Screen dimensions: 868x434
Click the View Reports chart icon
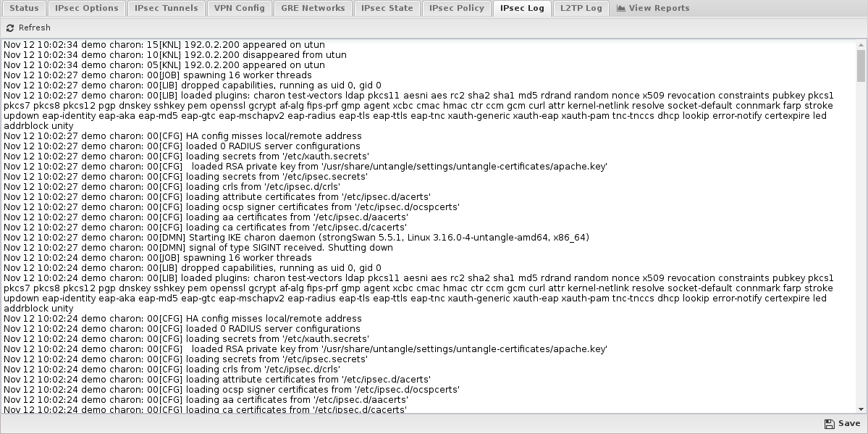(621, 8)
